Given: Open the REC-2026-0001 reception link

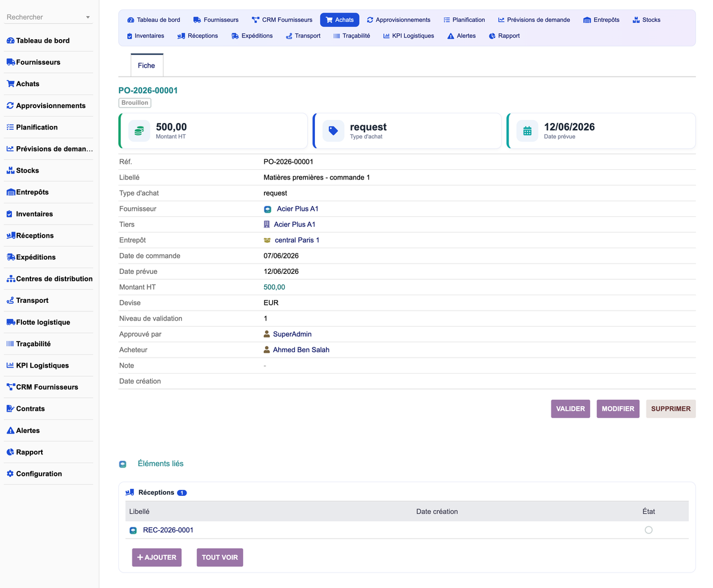Looking at the screenshot, I should (x=168, y=530).
